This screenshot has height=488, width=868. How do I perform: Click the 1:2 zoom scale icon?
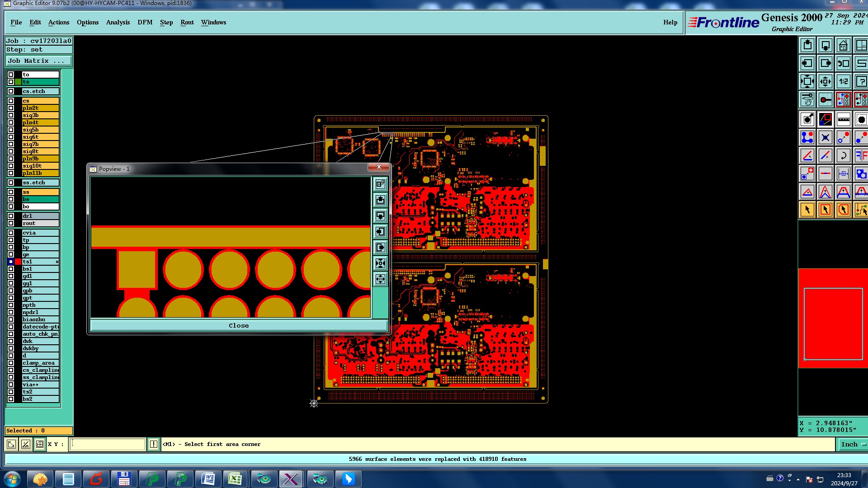[843, 82]
